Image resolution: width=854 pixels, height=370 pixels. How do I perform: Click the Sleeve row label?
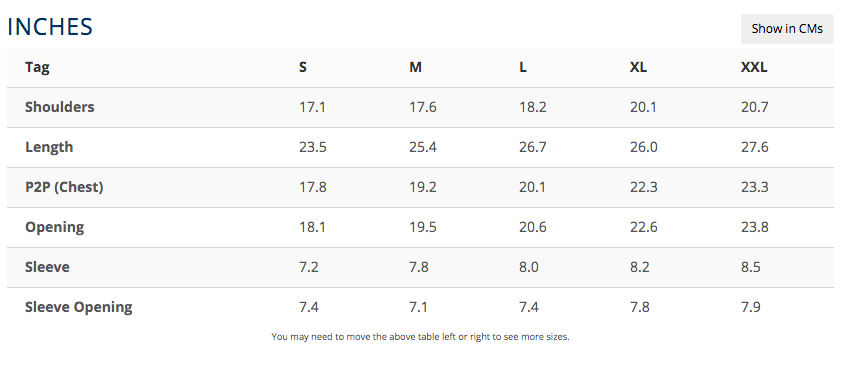tap(47, 268)
